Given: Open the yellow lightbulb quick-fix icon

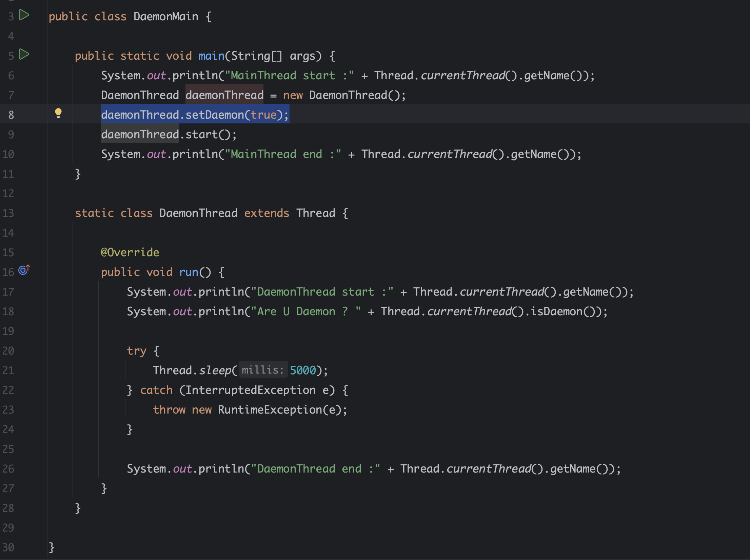Looking at the screenshot, I should pyautogui.click(x=58, y=113).
